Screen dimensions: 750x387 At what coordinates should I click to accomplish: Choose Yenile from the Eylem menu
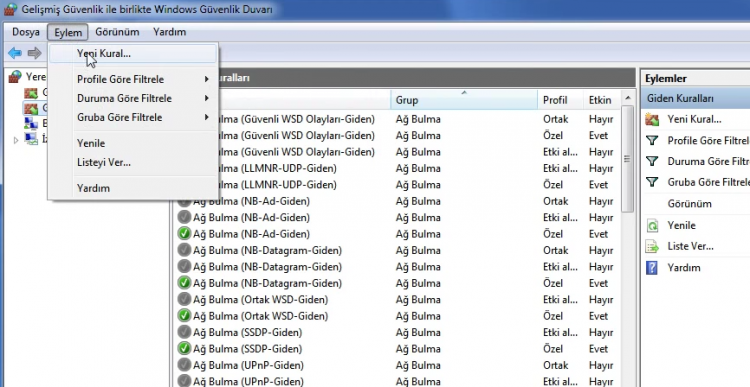(x=133, y=143)
